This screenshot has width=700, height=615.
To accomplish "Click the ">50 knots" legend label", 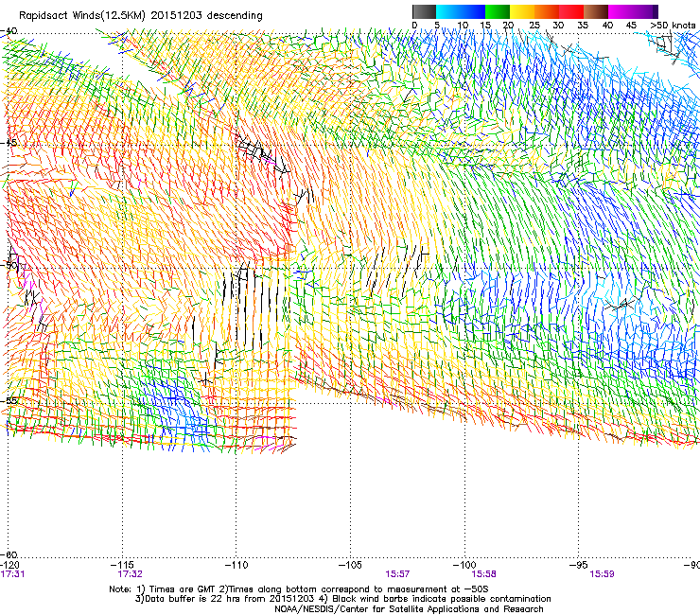I will 673,26.
